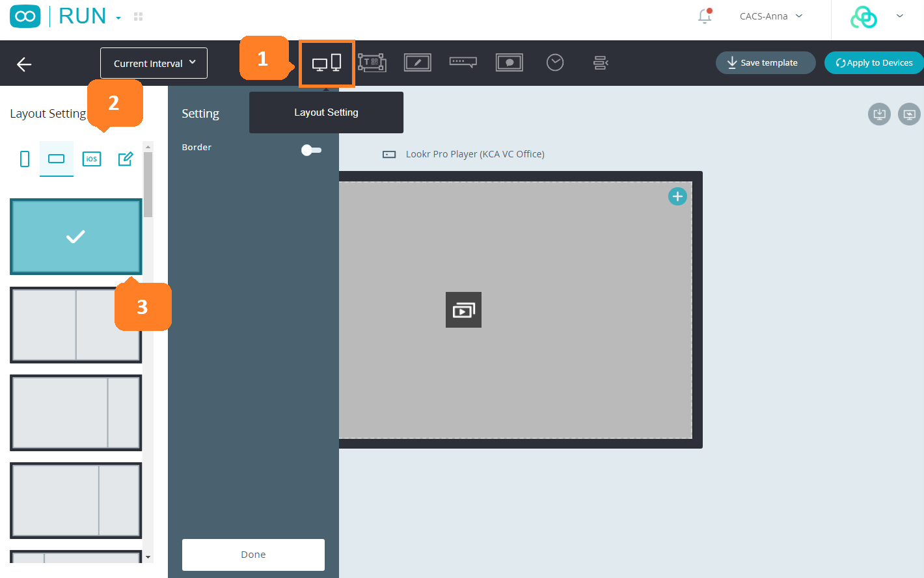
Task: Click the small display icon beside Lookr Pro Player
Action: (x=389, y=155)
